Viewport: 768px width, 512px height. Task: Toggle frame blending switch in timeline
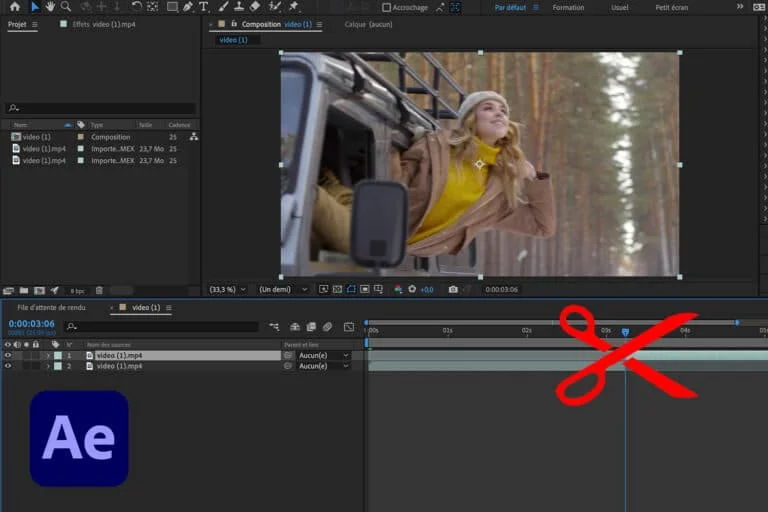point(311,327)
